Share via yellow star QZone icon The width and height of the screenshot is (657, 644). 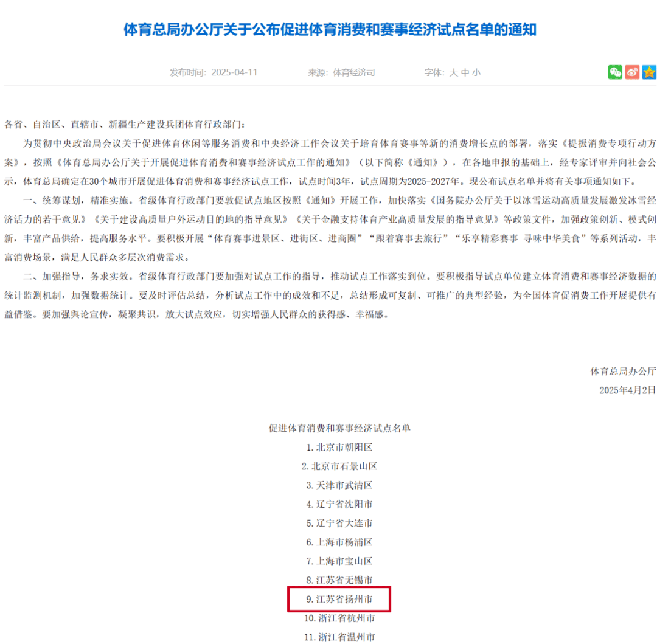pos(649,72)
